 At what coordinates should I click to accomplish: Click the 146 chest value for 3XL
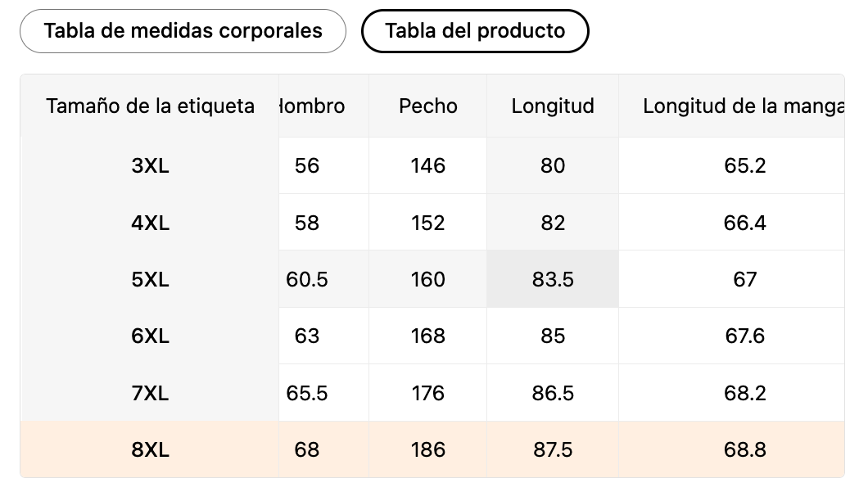(428, 165)
